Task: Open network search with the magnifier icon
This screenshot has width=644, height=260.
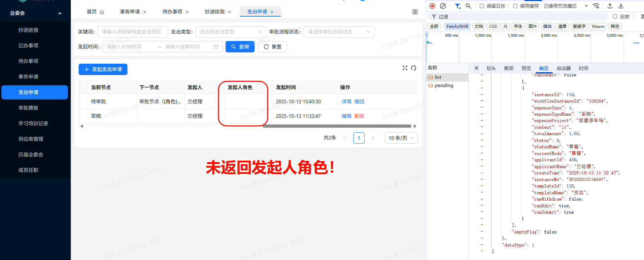Action: click(468, 6)
